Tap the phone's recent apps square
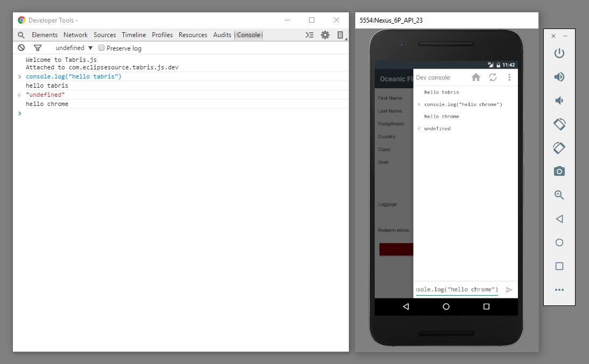 click(487, 306)
